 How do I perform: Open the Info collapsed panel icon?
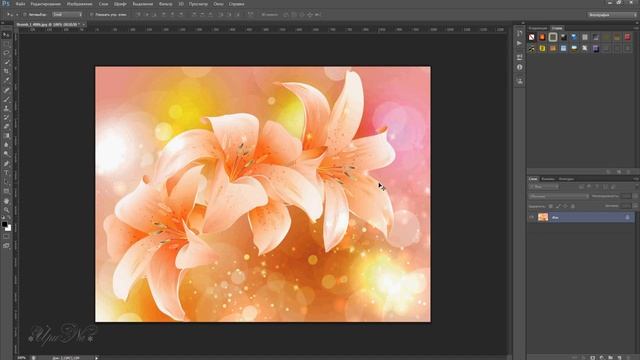pos(519,67)
